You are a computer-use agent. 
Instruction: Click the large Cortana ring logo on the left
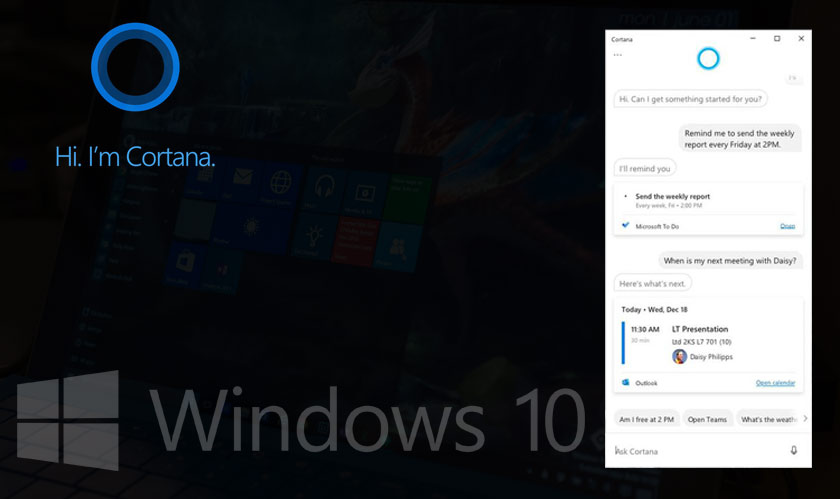[x=135, y=67]
